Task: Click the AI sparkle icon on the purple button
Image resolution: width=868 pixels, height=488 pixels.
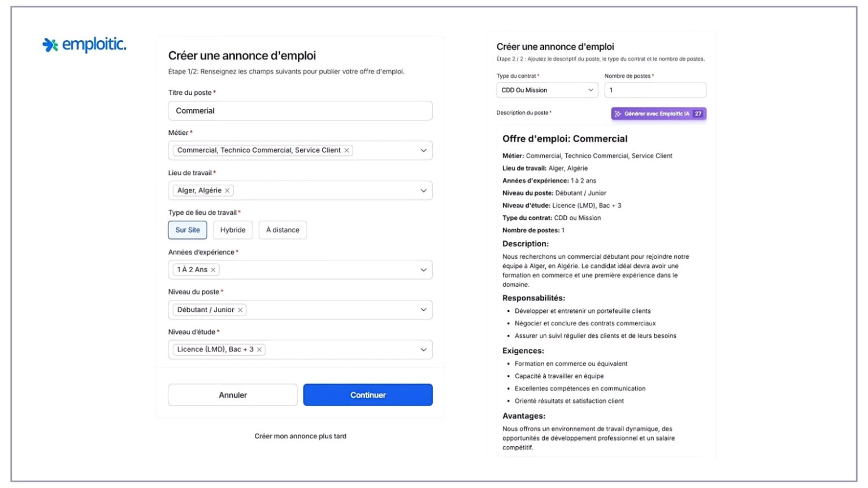Action: tap(618, 114)
